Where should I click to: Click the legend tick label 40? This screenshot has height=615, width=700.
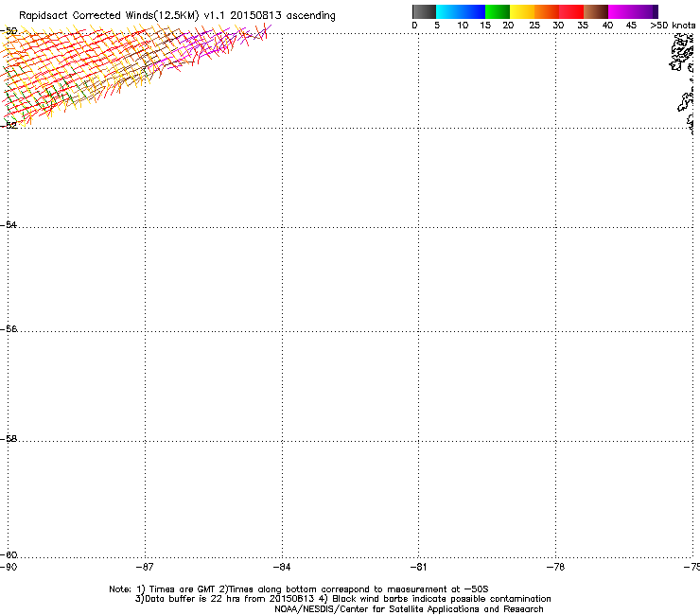coord(607,26)
